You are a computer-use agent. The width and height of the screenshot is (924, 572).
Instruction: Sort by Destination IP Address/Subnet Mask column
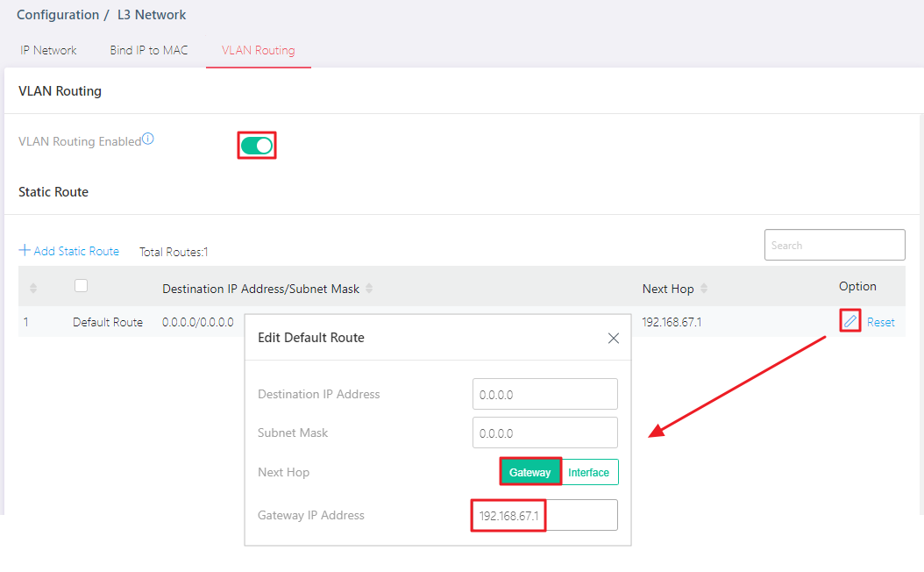point(369,289)
